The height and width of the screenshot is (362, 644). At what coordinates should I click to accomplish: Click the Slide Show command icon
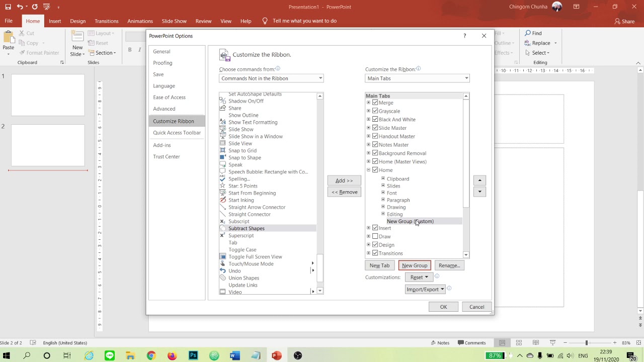223,129
